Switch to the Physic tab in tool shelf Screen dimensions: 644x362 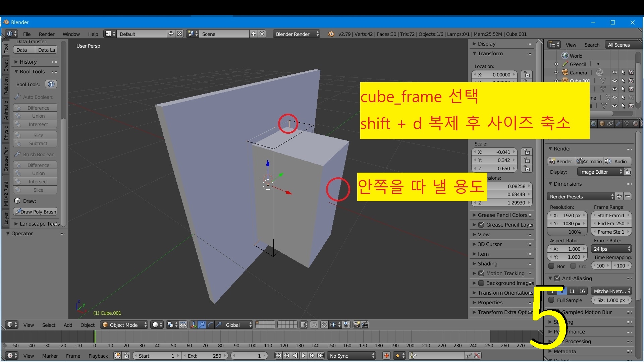[6, 133]
